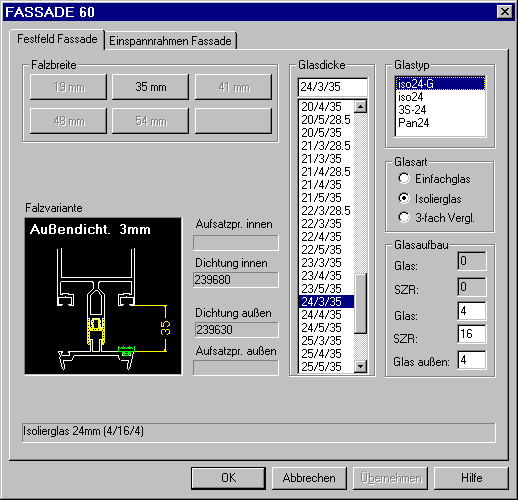Image resolution: width=518 pixels, height=500 pixels.
Task: Select 21/5/35 in Glasdicke list
Action: click(326, 198)
